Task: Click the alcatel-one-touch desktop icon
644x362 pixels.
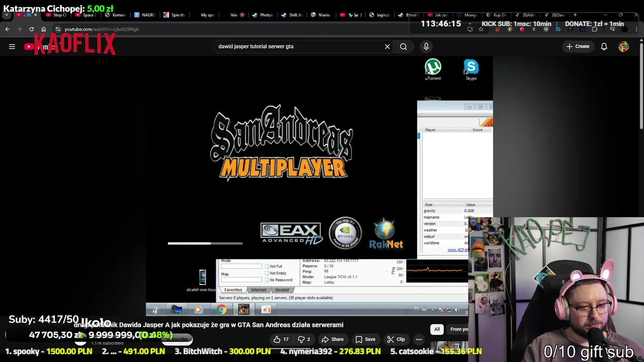Action: pos(202,281)
